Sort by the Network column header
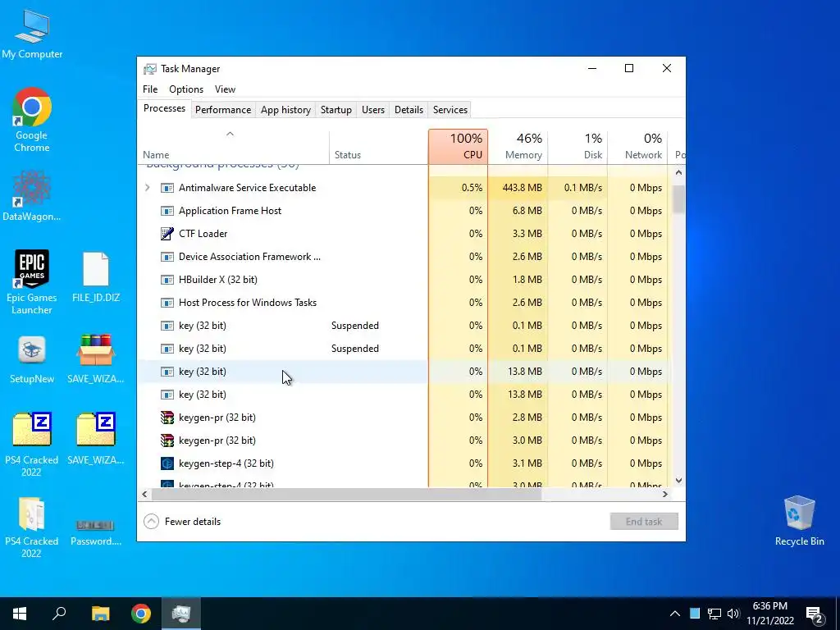The image size is (840, 630). coord(638,146)
